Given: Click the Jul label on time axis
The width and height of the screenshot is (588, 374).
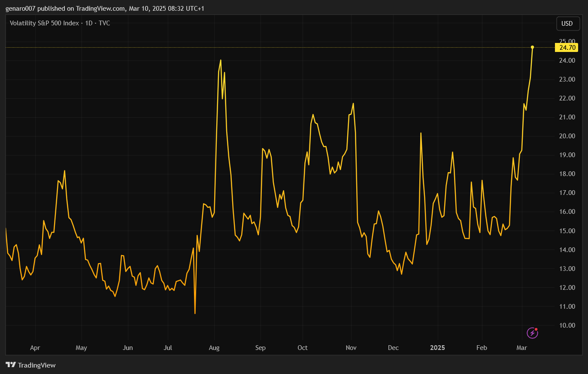Looking at the screenshot, I should 168,348.
